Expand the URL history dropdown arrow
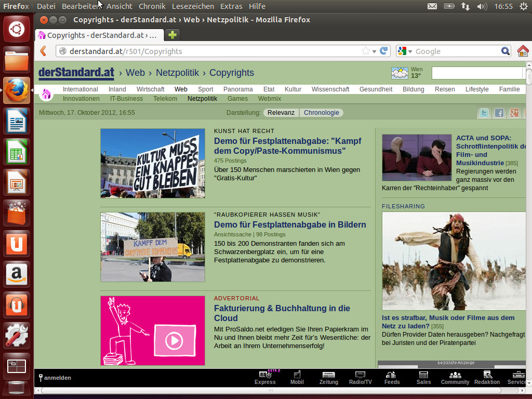This screenshot has height=399, width=532. tap(374, 51)
